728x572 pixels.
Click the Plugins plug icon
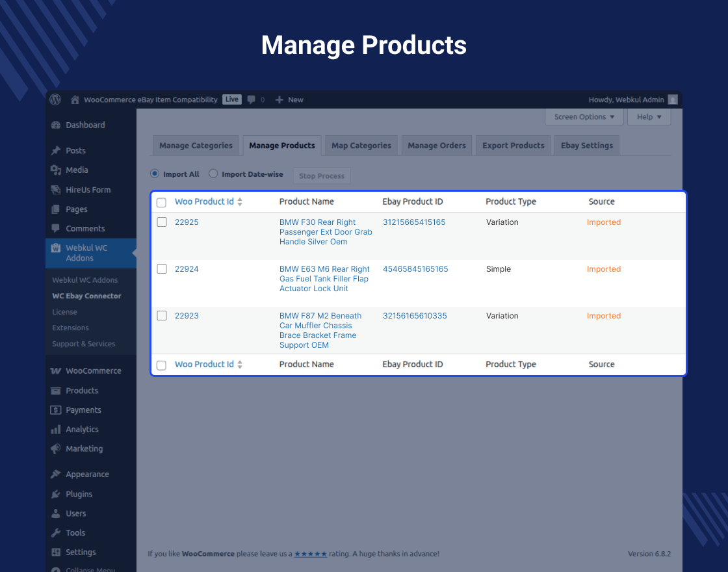56,494
